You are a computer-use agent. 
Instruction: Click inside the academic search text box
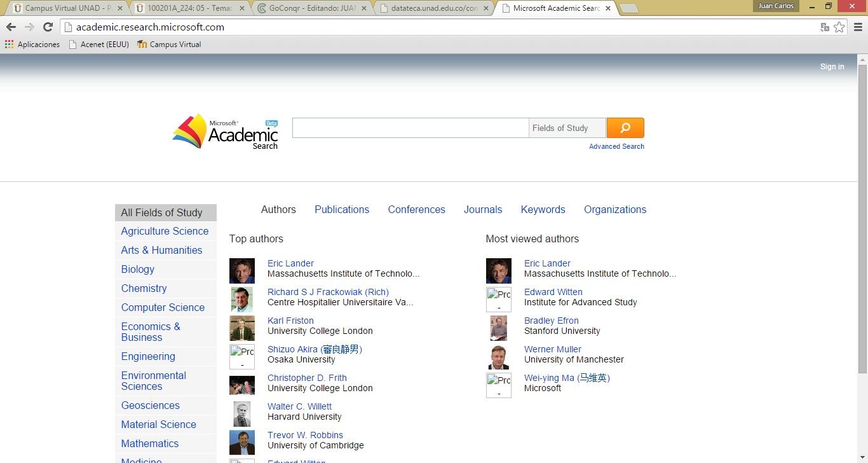[x=410, y=128]
